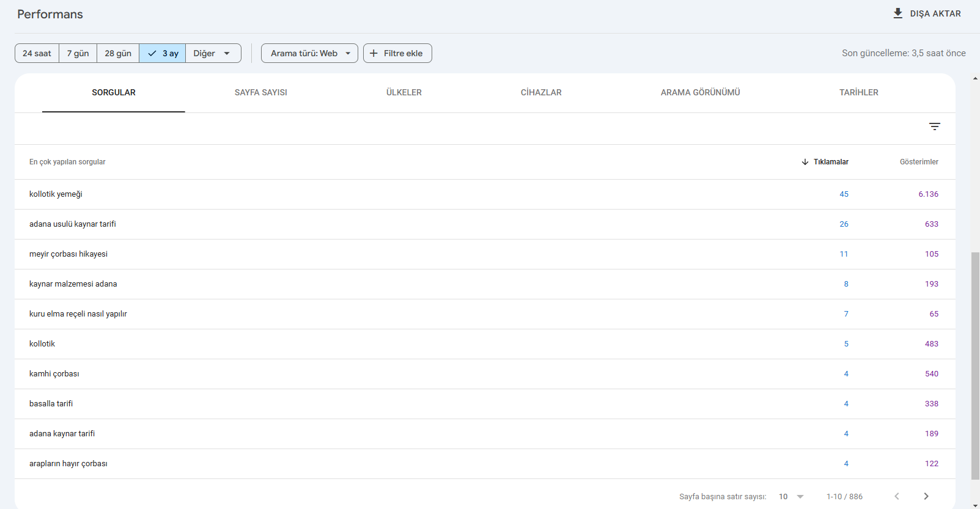
Task: Select the query 'arapların hayır çorbası'
Action: [68, 464]
